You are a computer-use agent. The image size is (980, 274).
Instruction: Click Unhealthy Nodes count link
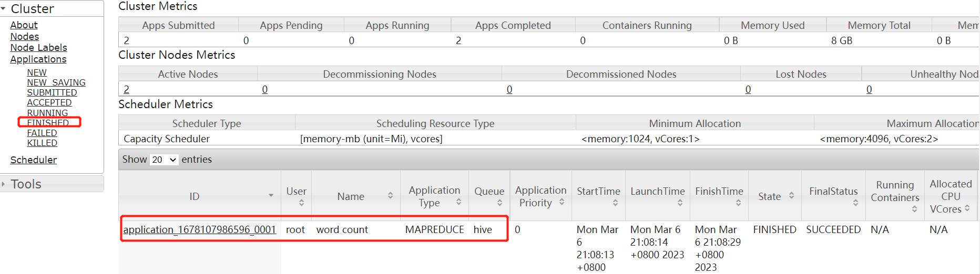click(869, 89)
